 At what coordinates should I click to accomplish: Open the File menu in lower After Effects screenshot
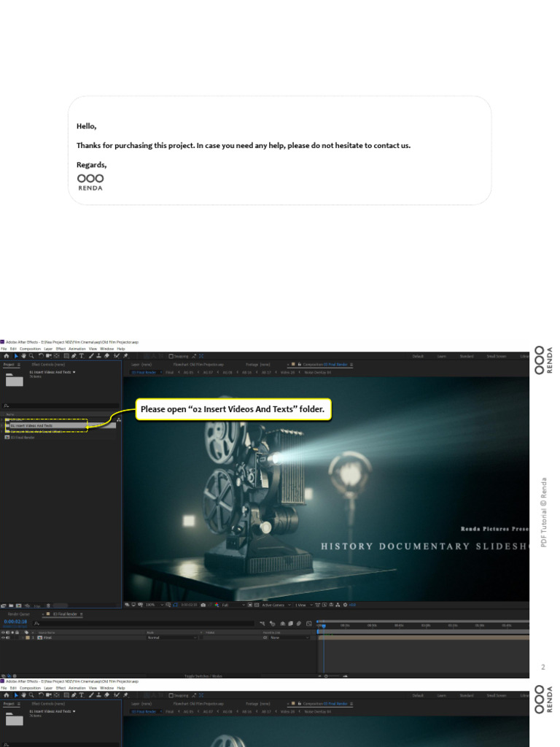[x=4, y=688]
